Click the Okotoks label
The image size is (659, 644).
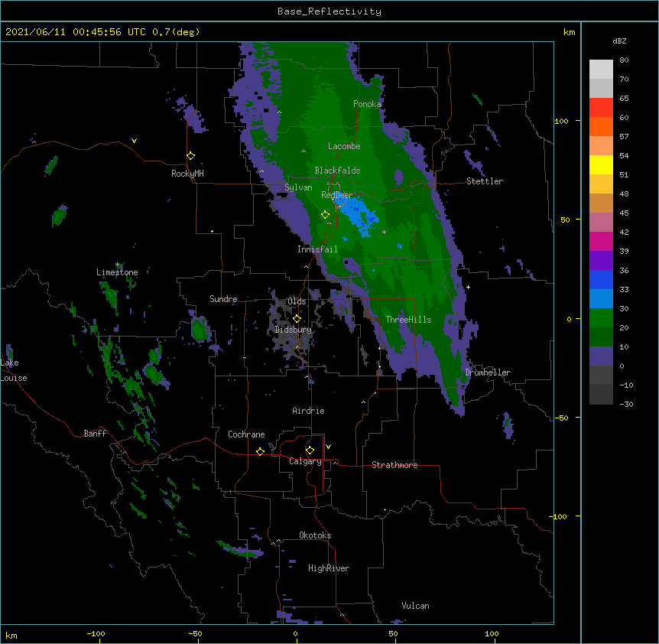click(315, 535)
